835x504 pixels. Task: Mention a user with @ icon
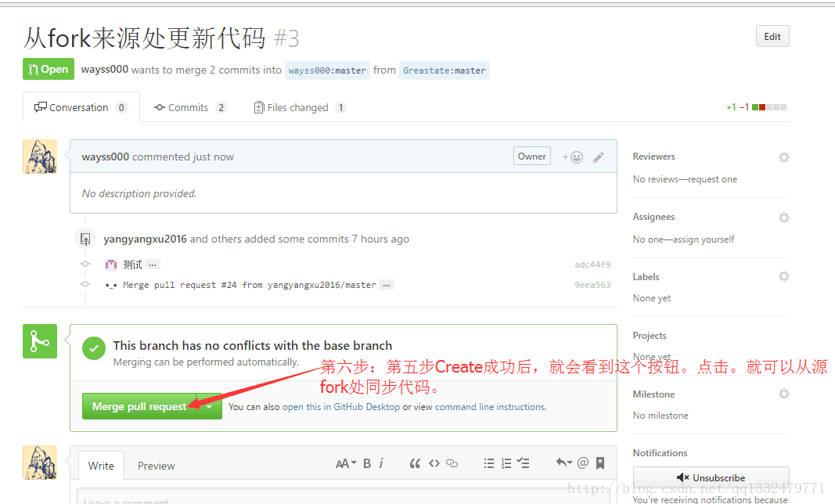[583, 463]
